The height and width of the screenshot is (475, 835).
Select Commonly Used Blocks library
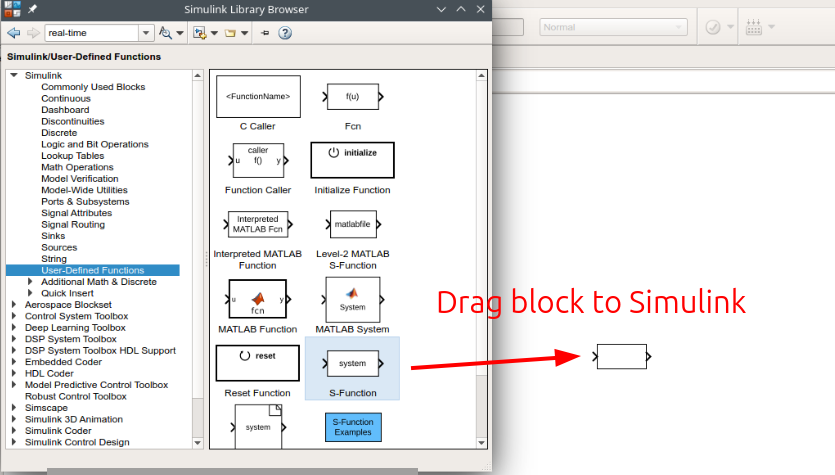tap(93, 87)
